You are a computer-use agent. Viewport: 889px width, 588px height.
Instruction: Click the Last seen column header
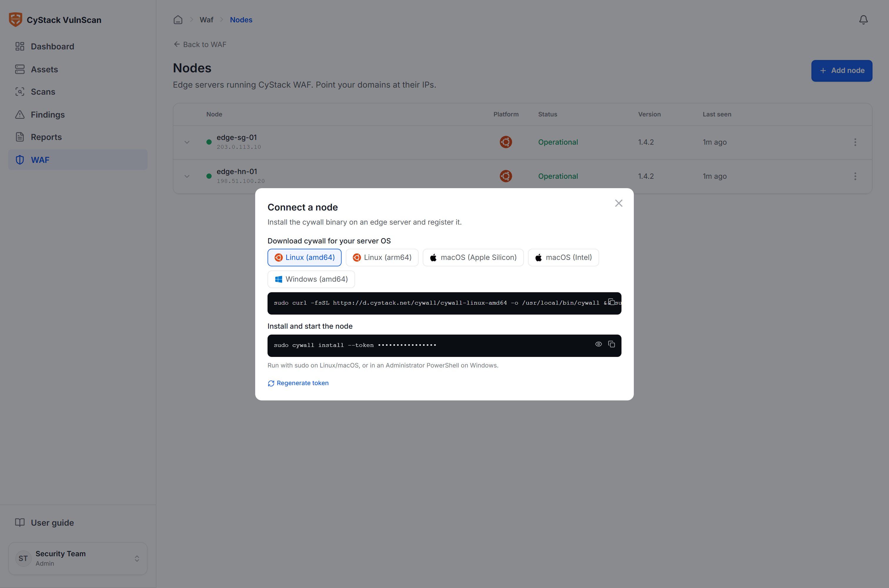pyautogui.click(x=717, y=114)
